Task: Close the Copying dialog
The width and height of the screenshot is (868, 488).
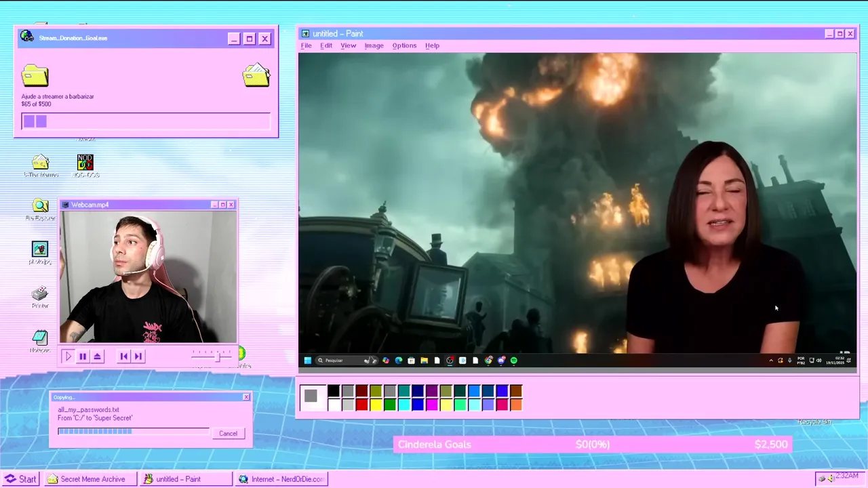Action: pos(246,397)
